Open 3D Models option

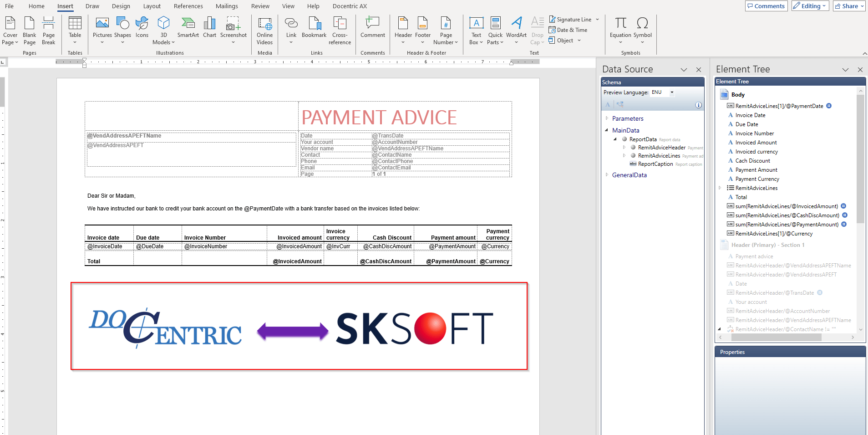tap(163, 31)
